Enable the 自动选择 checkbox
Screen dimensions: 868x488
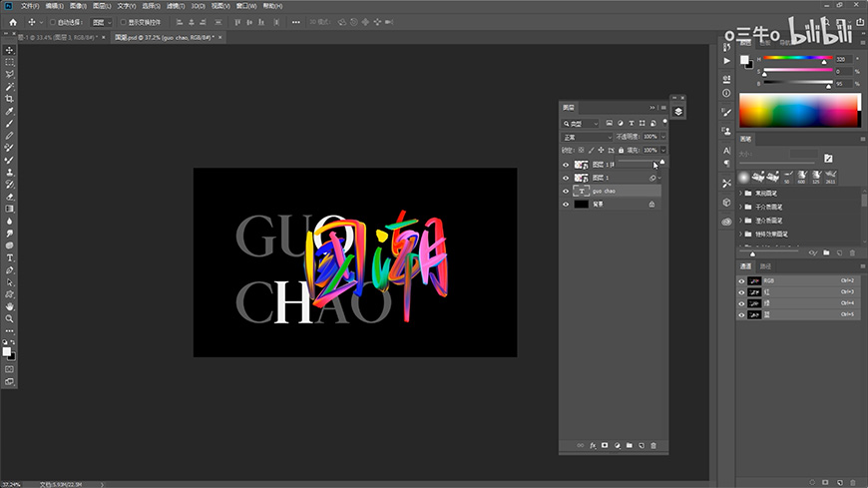(53, 21)
